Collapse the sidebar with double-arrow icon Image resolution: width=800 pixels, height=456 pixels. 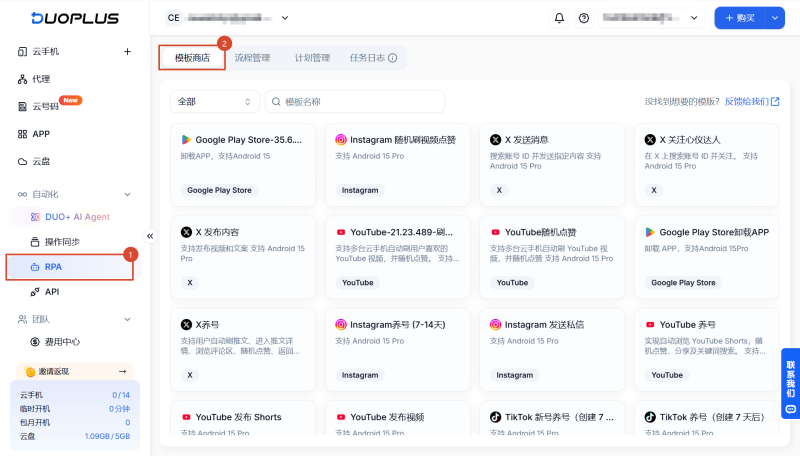pos(150,236)
